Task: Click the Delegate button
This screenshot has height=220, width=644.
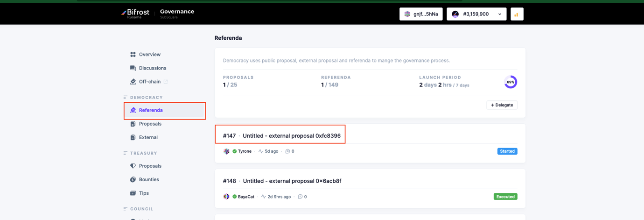Action: point(502,105)
